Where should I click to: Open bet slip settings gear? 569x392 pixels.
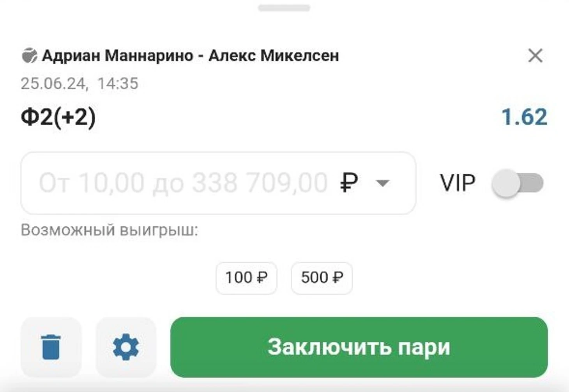126,347
